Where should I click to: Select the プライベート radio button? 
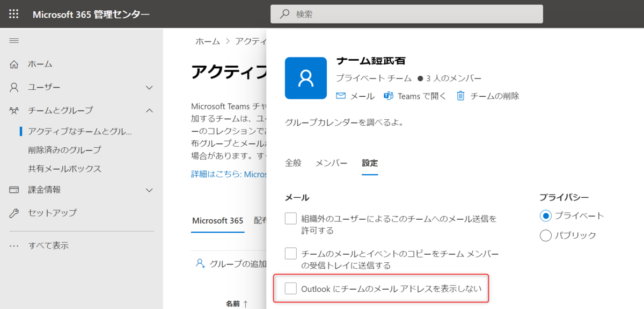pos(546,215)
